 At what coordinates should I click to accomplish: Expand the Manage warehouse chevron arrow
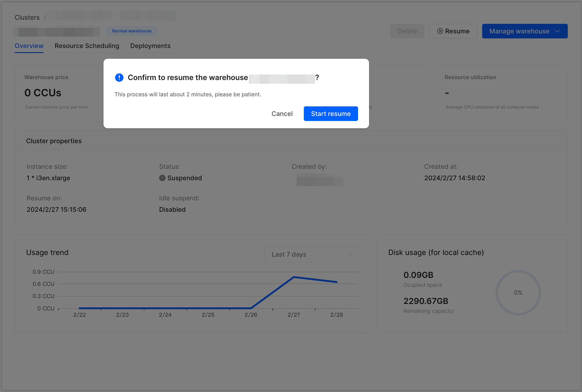coord(557,31)
